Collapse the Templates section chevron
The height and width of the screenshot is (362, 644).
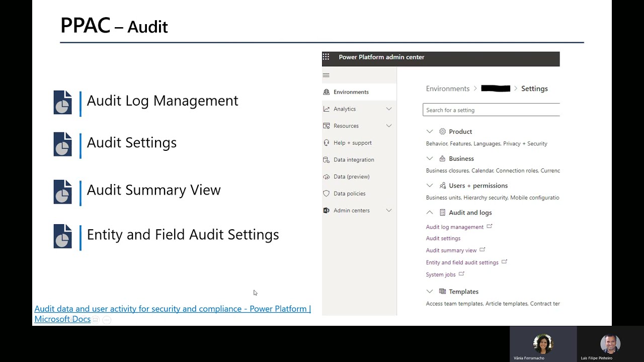click(x=430, y=291)
